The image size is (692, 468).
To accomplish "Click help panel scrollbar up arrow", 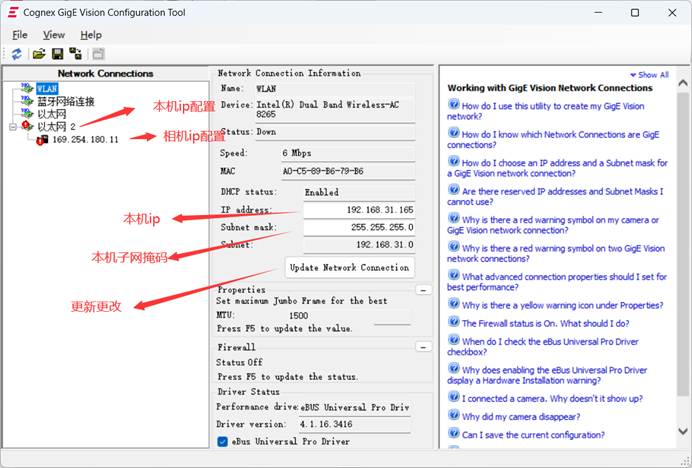I will [x=683, y=83].
